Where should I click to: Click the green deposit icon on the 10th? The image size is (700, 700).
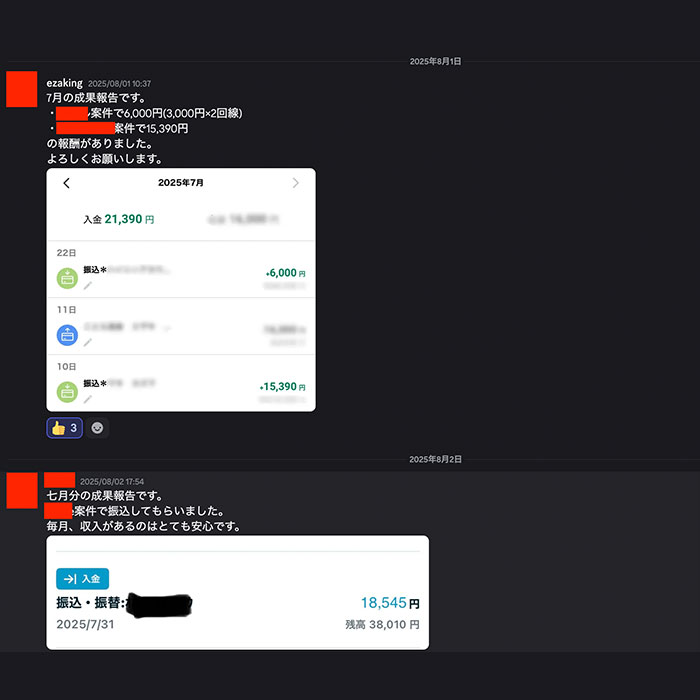[x=67, y=392]
